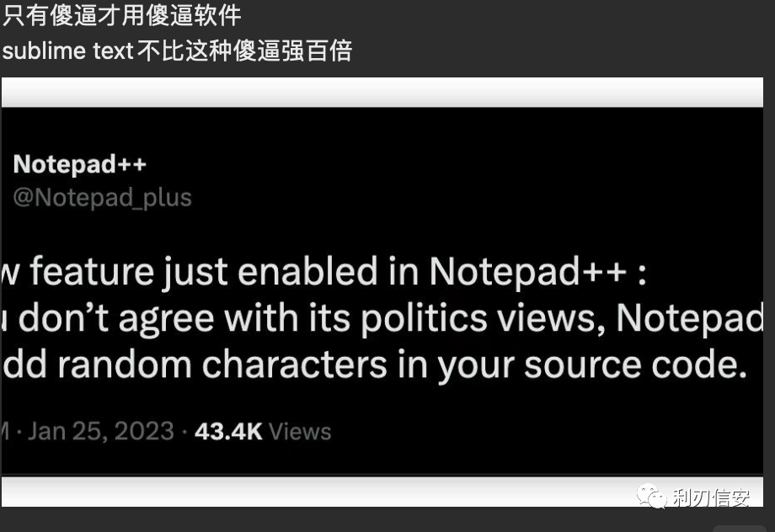775x532 pixels.
Task: Click the words sublime text in message
Action: pyautogui.click(x=67, y=51)
